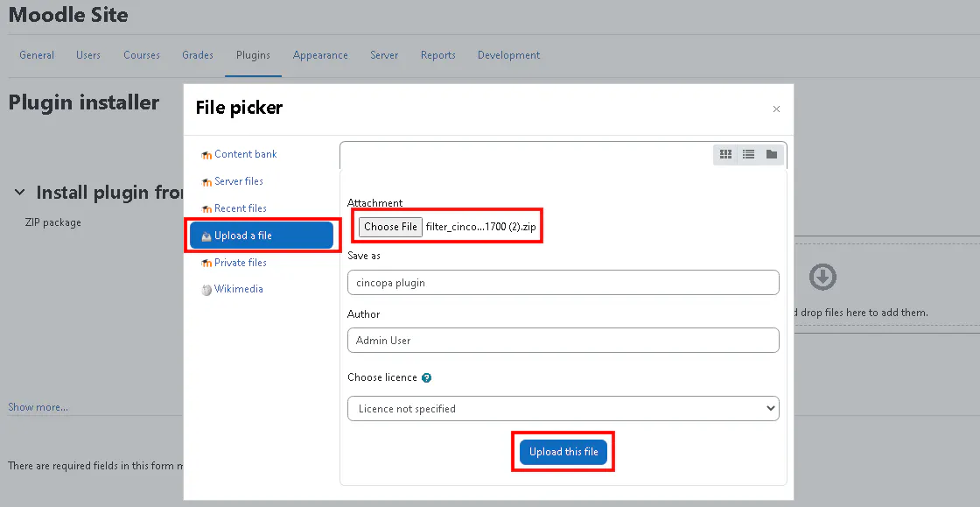The width and height of the screenshot is (980, 507).
Task: Click Upload this file button
Action: [x=563, y=451]
